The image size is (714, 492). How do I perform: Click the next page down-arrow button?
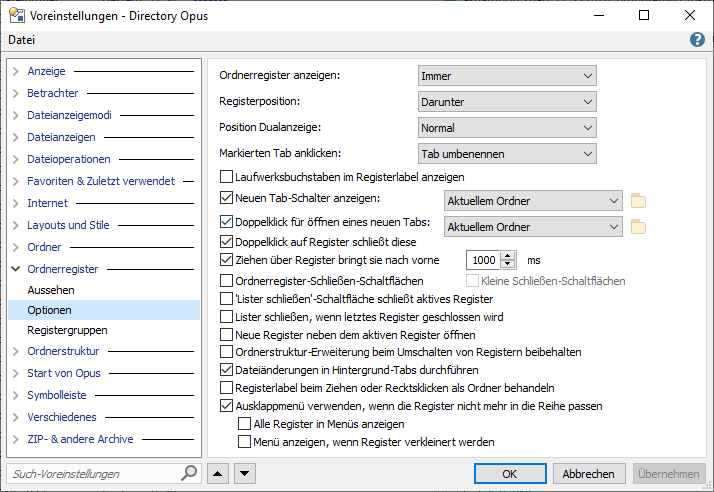coord(245,474)
